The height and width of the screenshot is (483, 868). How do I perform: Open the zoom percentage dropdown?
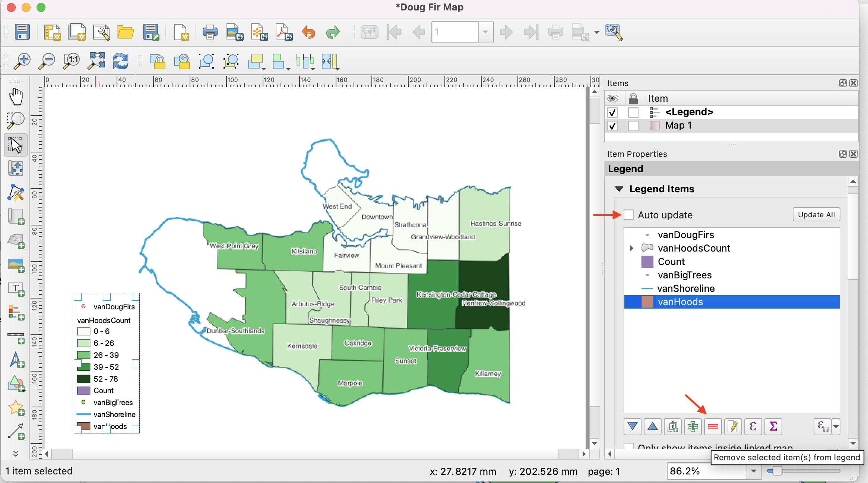click(754, 471)
